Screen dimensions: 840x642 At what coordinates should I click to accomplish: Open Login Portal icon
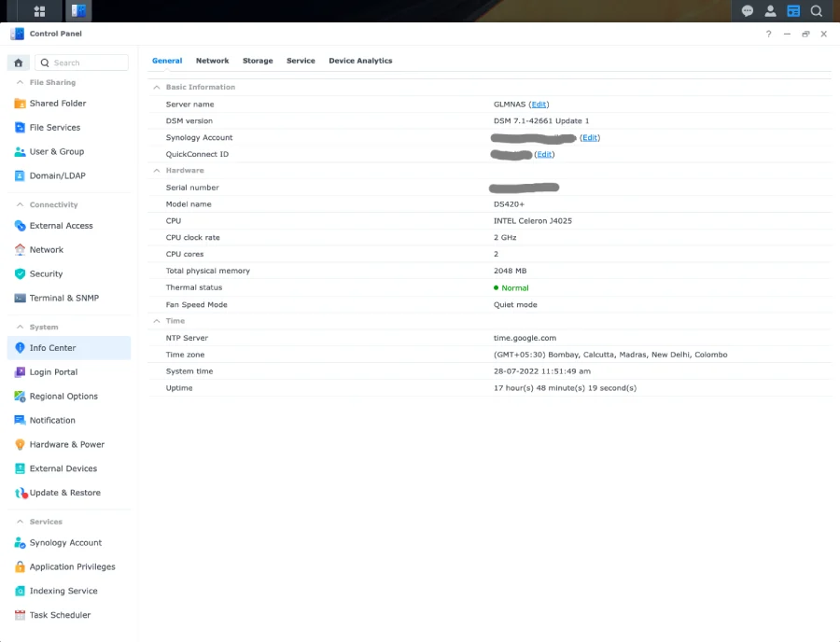pos(20,371)
